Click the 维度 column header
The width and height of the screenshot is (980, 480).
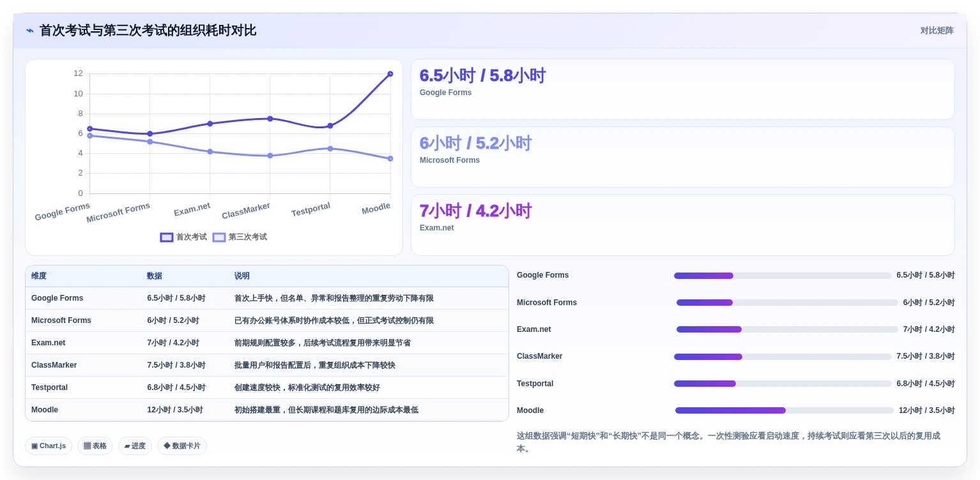[39, 276]
